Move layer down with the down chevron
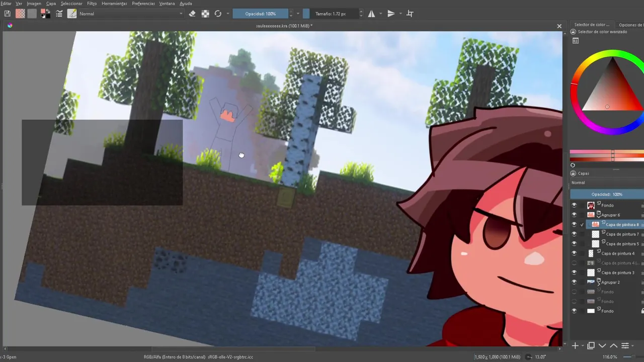 pos(602,345)
